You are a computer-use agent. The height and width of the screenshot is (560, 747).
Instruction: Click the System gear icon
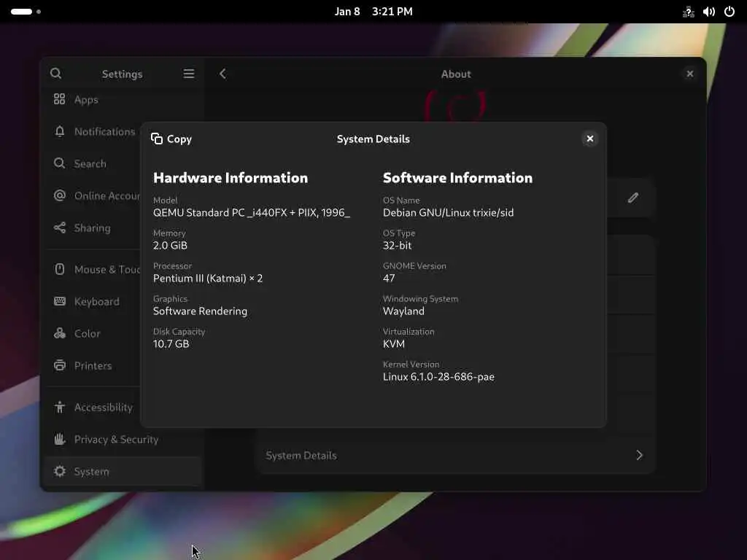60,472
